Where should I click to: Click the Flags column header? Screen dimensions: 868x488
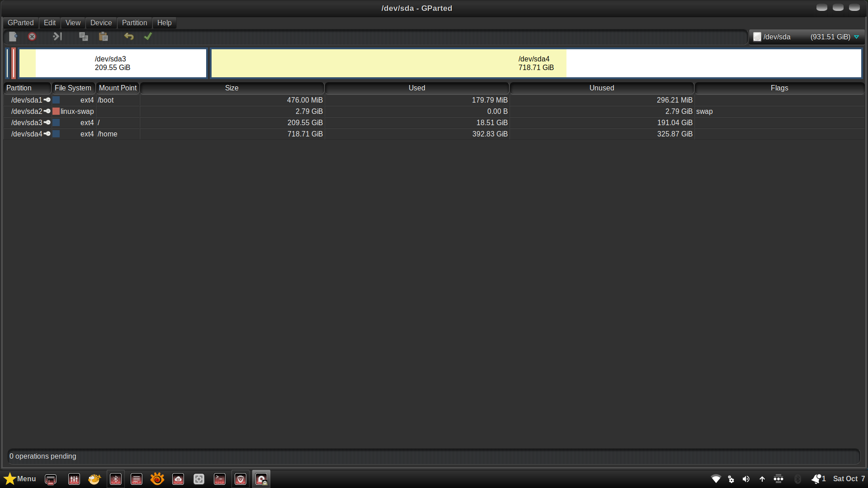click(779, 88)
